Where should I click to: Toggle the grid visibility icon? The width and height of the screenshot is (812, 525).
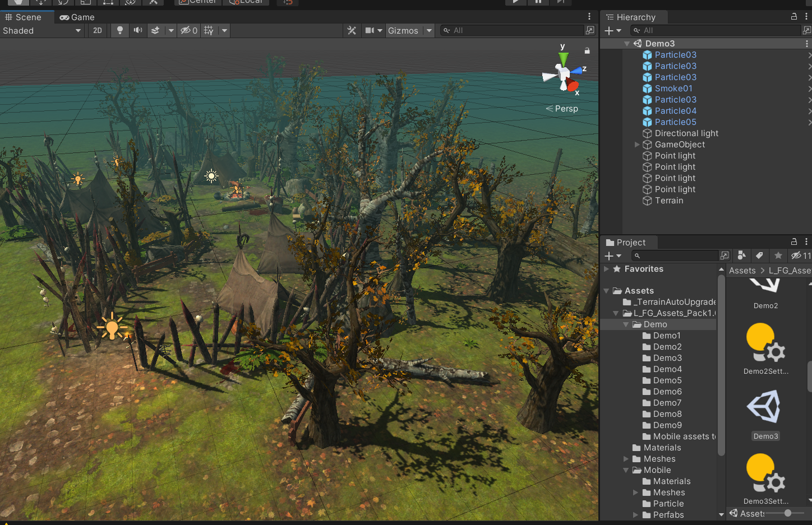click(x=209, y=30)
